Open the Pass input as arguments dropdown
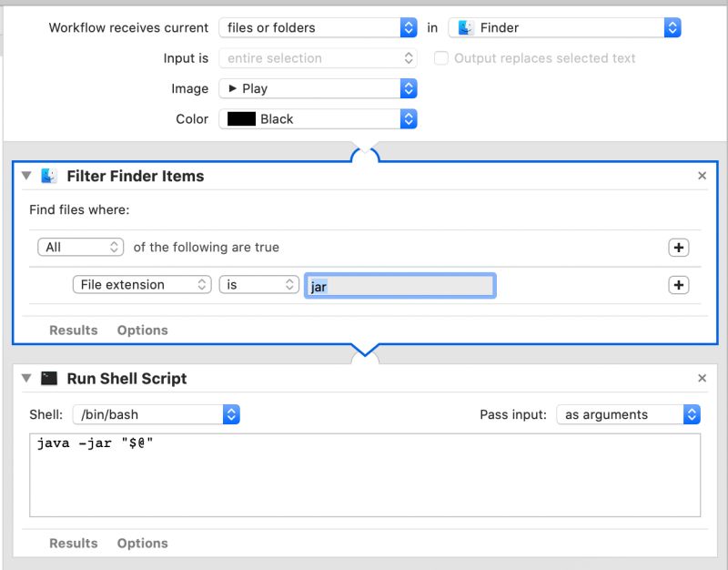 (x=628, y=414)
